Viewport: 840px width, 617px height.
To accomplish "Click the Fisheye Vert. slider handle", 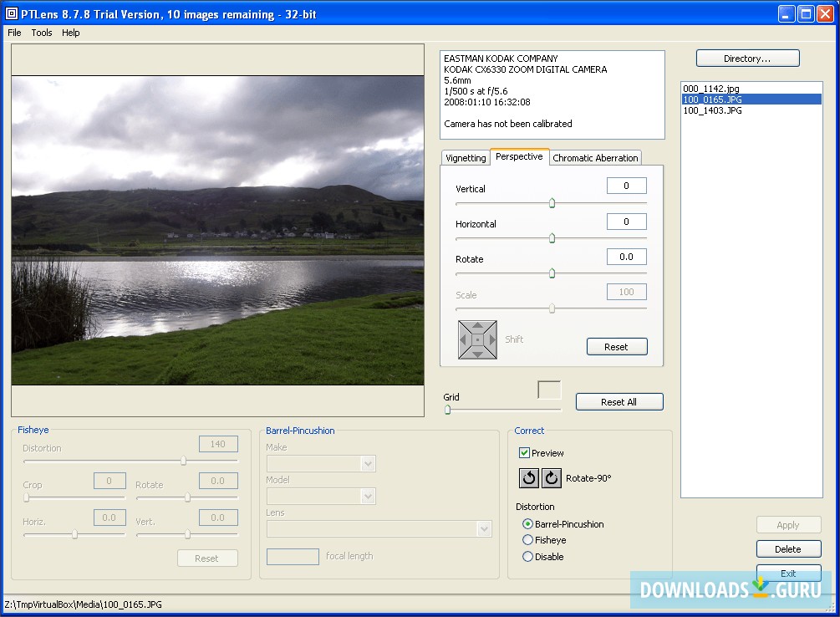I will click(x=187, y=534).
